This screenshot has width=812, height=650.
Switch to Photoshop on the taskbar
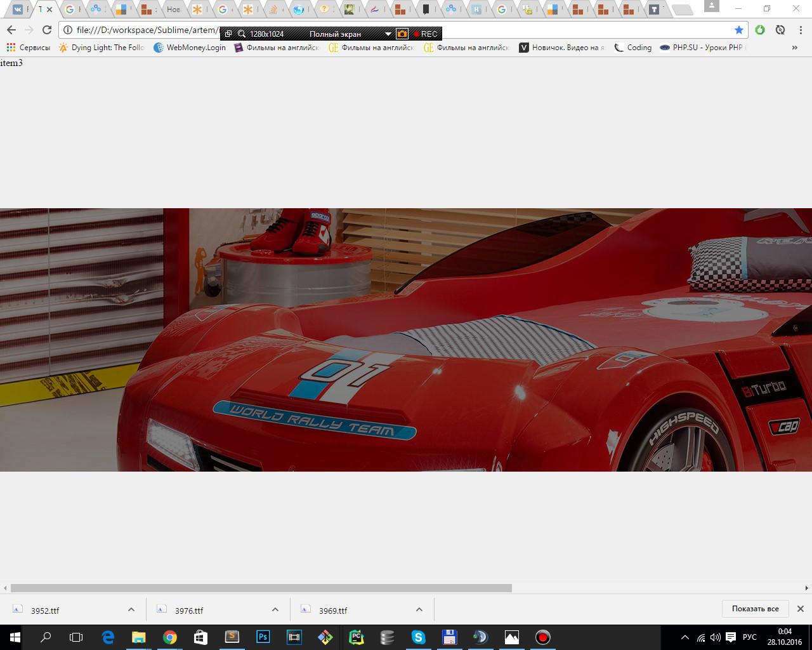(x=263, y=637)
